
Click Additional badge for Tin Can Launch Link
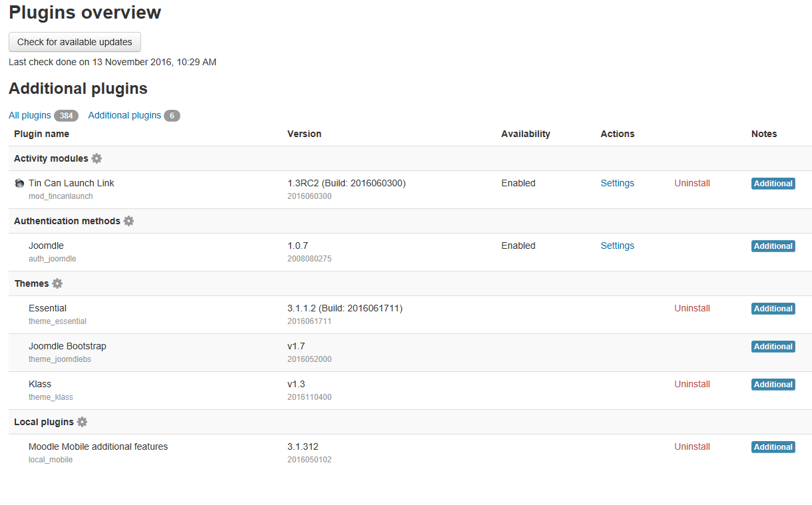[773, 184]
